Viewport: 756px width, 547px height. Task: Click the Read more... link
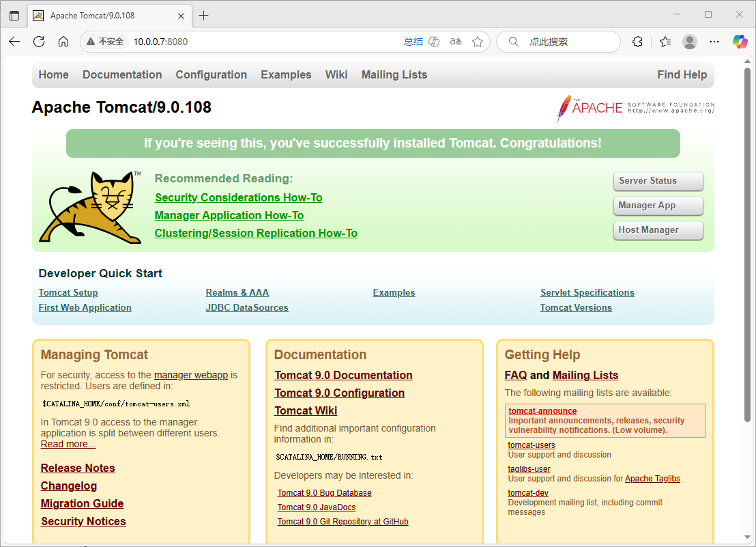[x=68, y=445]
